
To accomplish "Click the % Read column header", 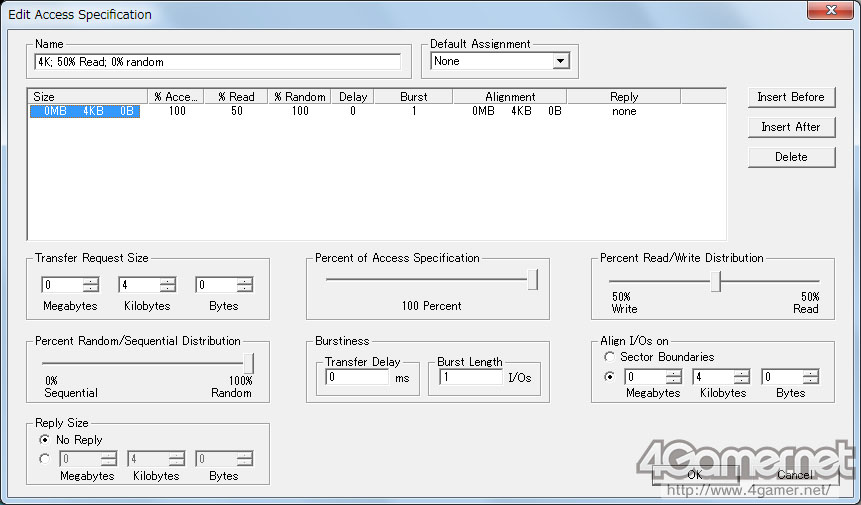I will pyautogui.click(x=236, y=97).
